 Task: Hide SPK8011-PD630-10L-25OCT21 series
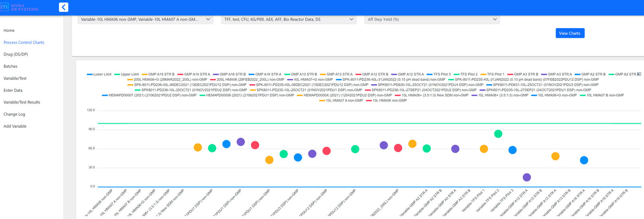[427, 85]
